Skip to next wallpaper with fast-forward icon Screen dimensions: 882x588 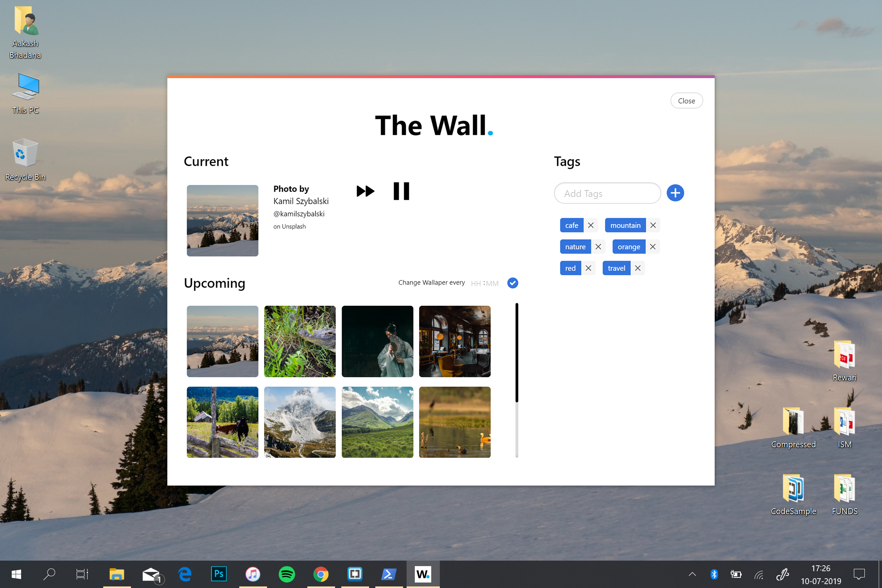pyautogui.click(x=365, y=191)
